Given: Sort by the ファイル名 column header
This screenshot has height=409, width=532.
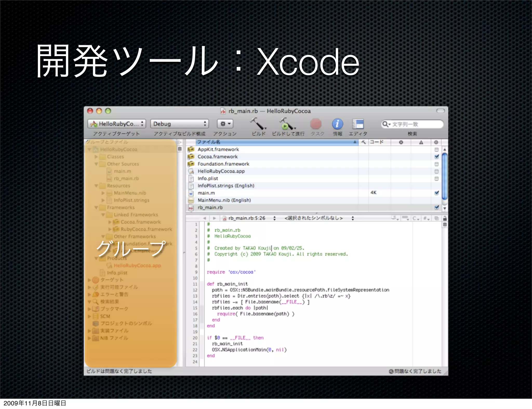Looking at the screenshot, I should click(x=277, y=142).
